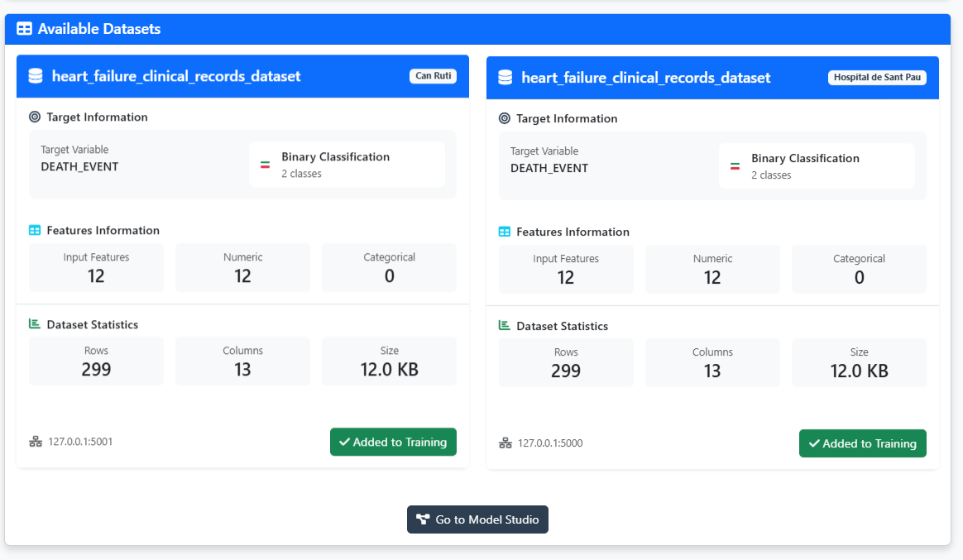The image size is (963, 560).
Task: Click the Features Information table icon on the left card
Action: click(35, 230)
